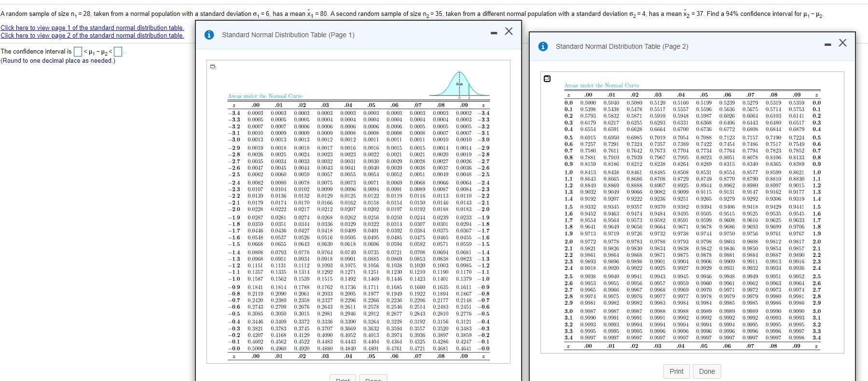Click 'Areas under the Normal Curve' heading on Page 1
Screen dimensions: 868x381
click(265, 96)
